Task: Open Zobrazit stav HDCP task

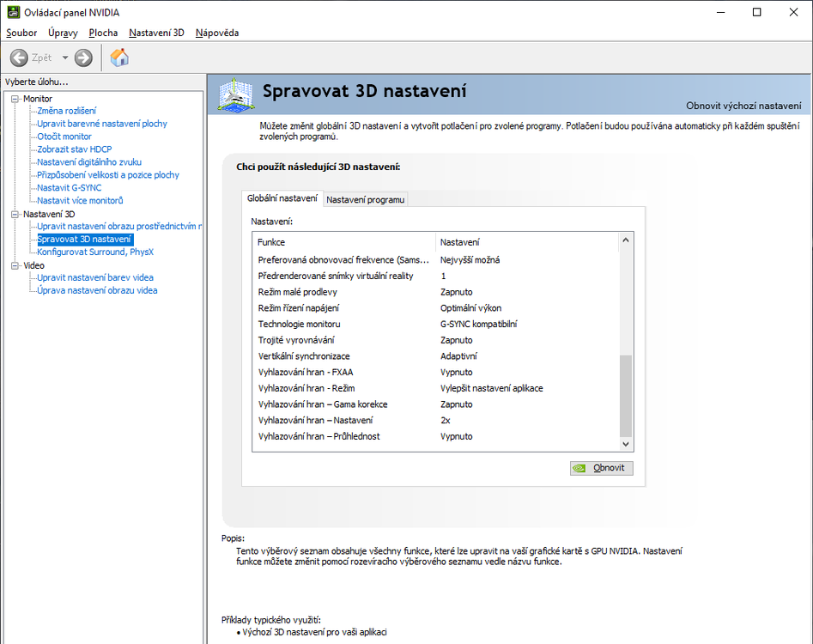Action: point(74,149)
